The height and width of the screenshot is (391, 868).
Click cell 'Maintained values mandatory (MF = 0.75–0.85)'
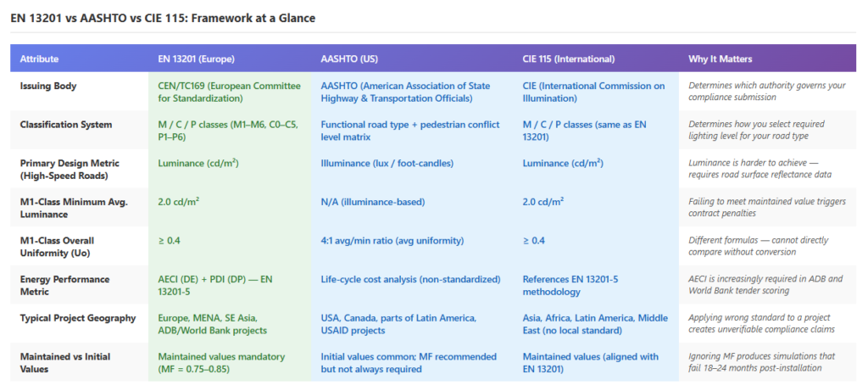[221, 362]
